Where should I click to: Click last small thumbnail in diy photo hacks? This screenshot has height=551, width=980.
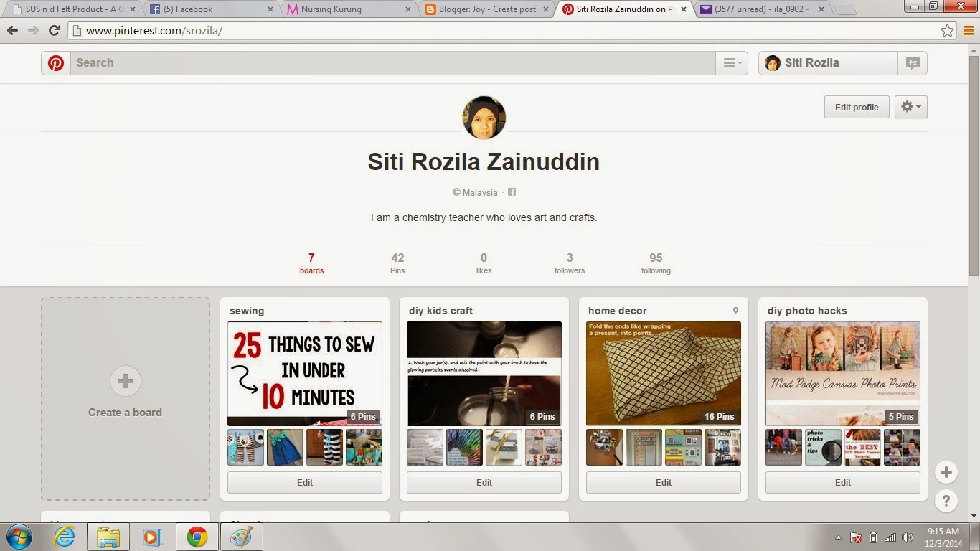click(902, 448)
